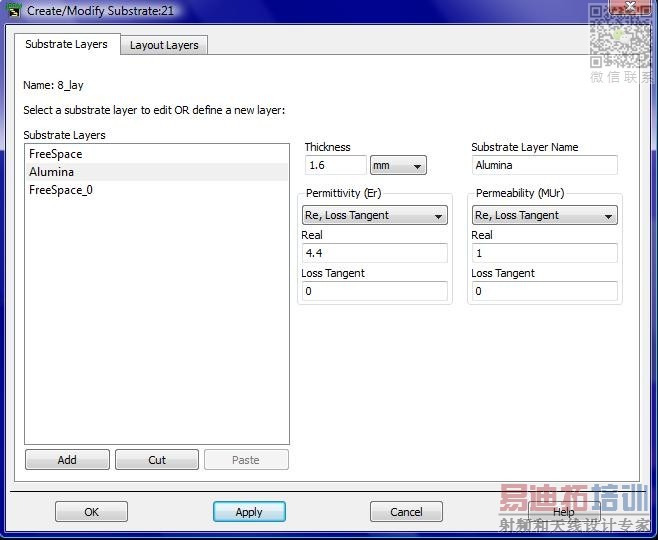Viewport: 658px width, 540px height.
Task: Select the Alumina substrate layer
Action: 157,172
